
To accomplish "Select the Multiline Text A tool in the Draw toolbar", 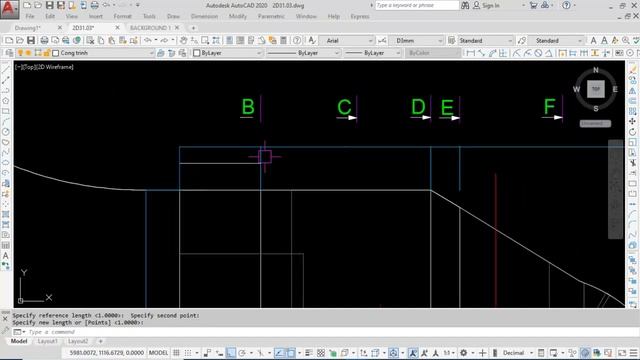I will (6, 256).
